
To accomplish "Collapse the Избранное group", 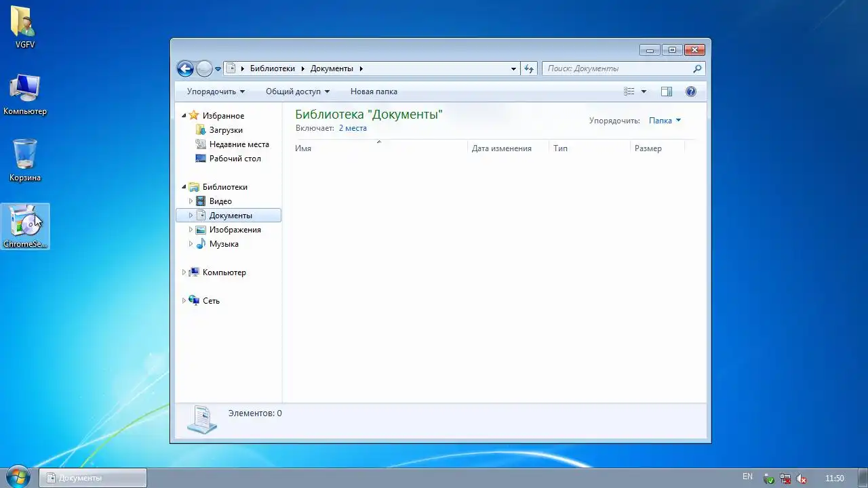I will 184,116.
